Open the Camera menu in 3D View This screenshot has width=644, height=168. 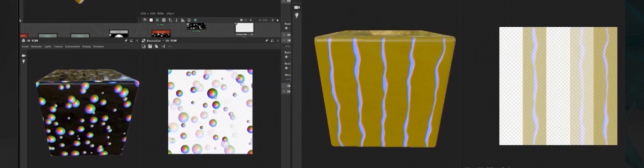[x=58, y=47]
